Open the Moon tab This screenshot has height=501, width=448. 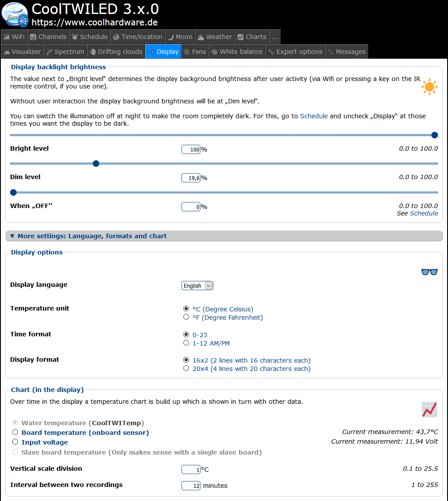[x=179, y=37]
